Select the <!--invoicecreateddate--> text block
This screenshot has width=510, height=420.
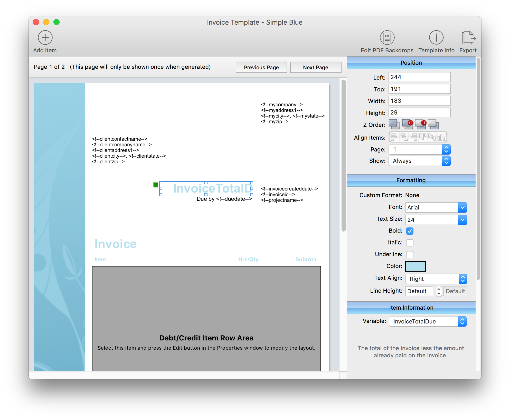point(289,194)
